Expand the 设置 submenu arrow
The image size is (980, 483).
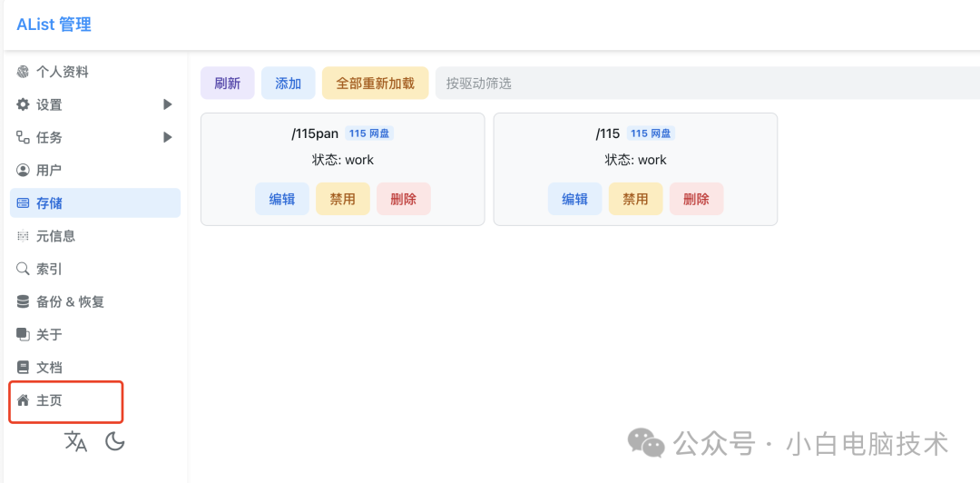pos(168,104)
